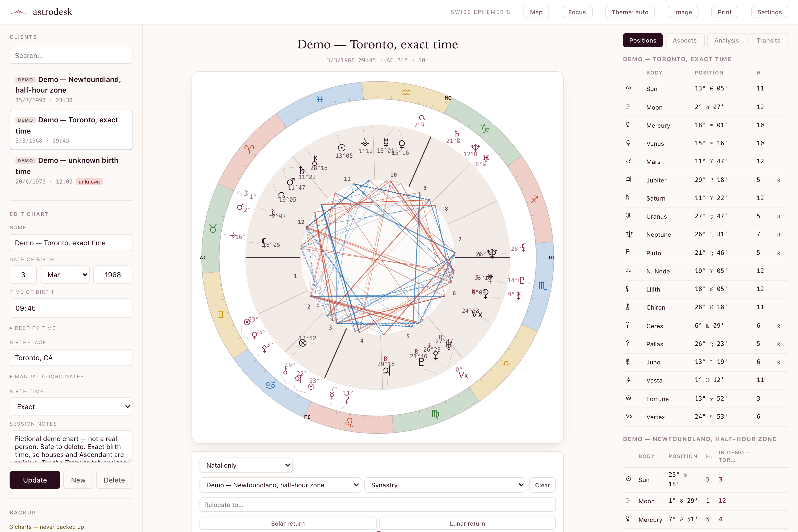Open the Birth Time accuracy dropdown
The image size is (798, 532).
tap(71, 406)
